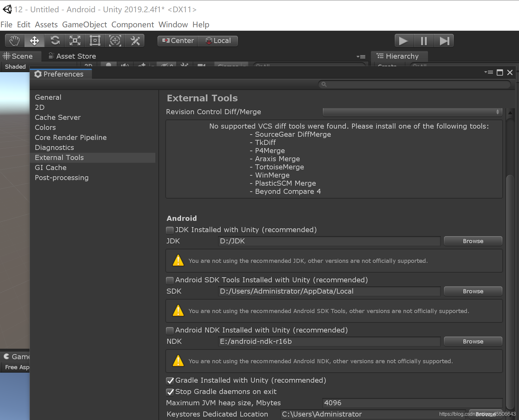Click the JDK path field
The height and width of the screenshot is (420, 519).
(x=329, y=241)
